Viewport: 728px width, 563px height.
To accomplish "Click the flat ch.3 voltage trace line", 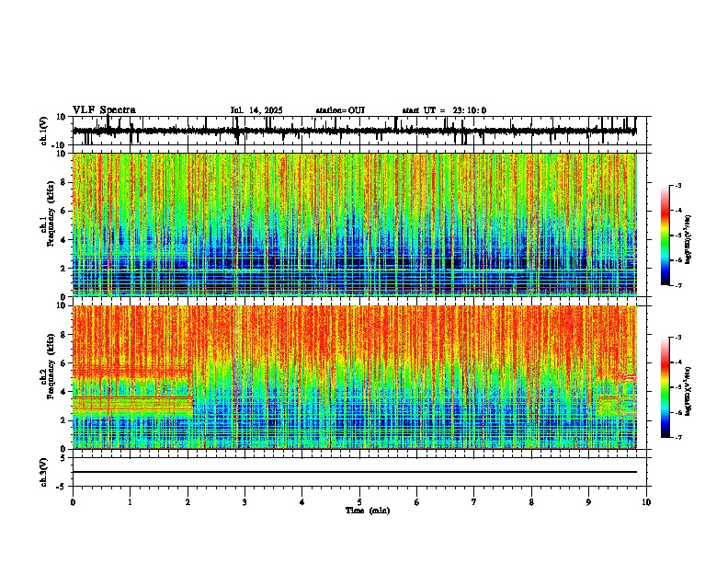I will [x=355, y=472].
